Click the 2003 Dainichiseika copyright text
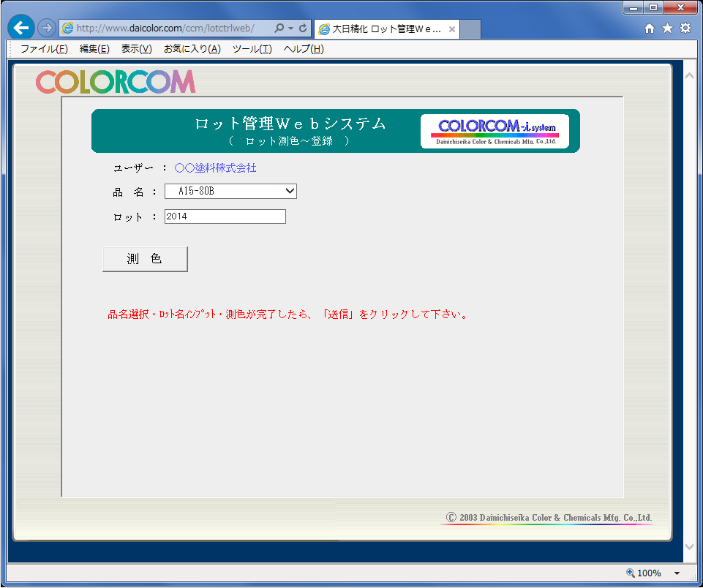Screen dimensions: 703x588 tap(549, 518)
